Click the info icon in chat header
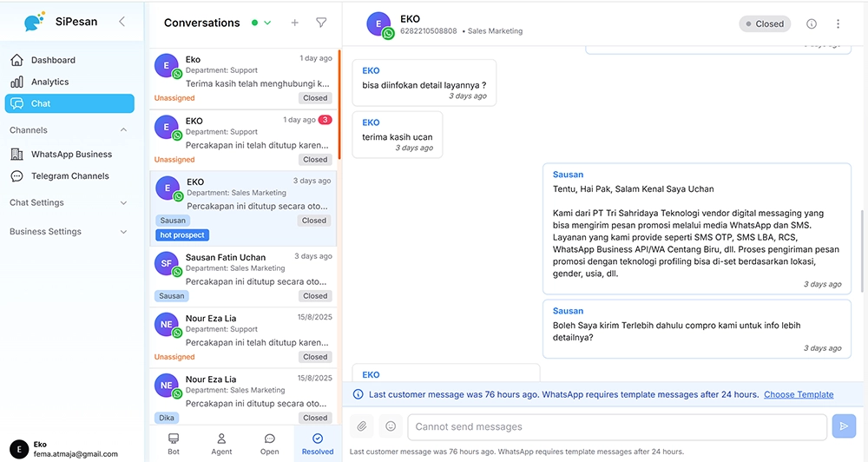 812,24
